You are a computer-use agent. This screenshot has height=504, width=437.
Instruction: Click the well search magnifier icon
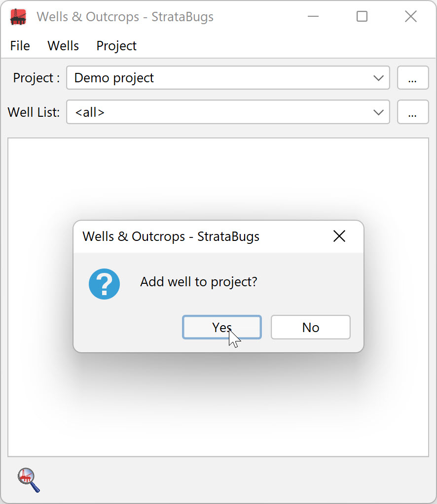(x=29, y=480)
